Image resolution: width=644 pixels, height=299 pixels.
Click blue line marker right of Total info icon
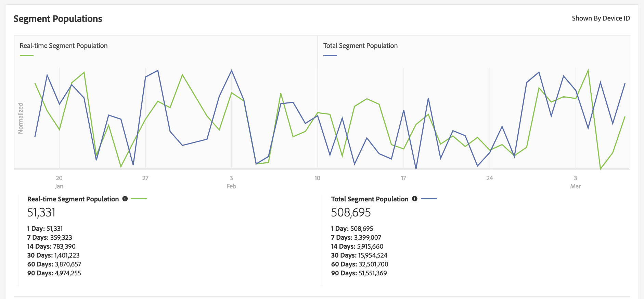(429, 199)
